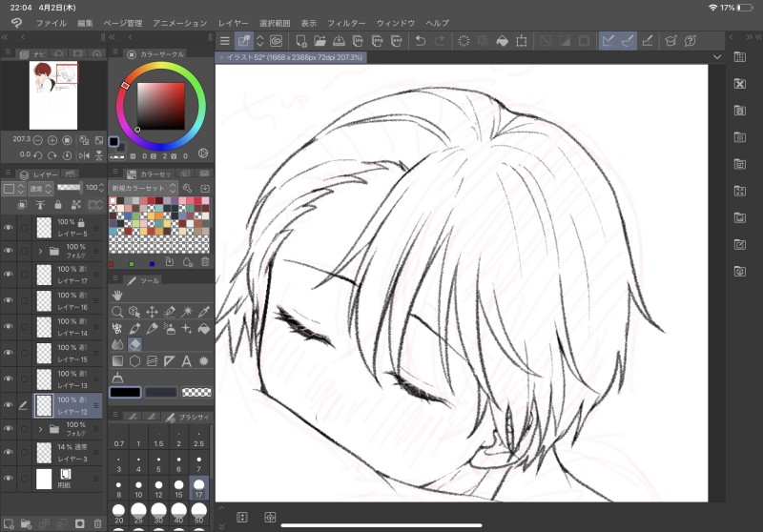Select brush size 0.7

coord(118,439)
